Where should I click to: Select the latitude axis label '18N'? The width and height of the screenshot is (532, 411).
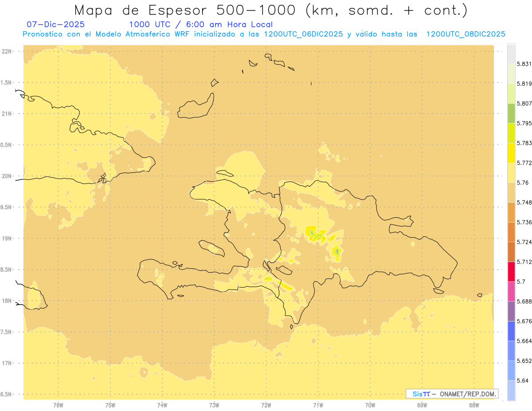click(x=7, y=301)
